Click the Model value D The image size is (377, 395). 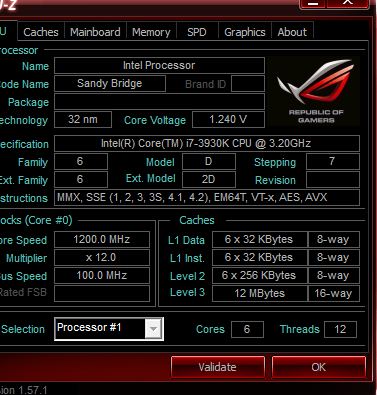209,162
